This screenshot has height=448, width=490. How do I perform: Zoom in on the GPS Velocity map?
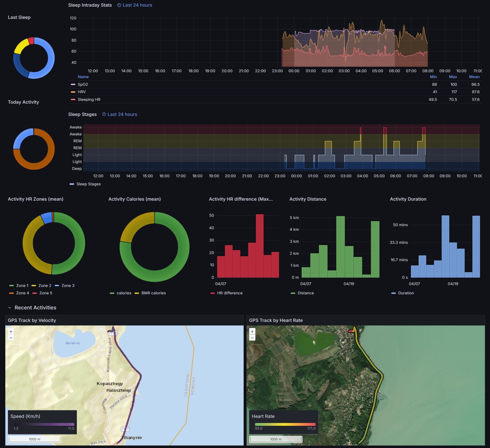tap(11, 332)
